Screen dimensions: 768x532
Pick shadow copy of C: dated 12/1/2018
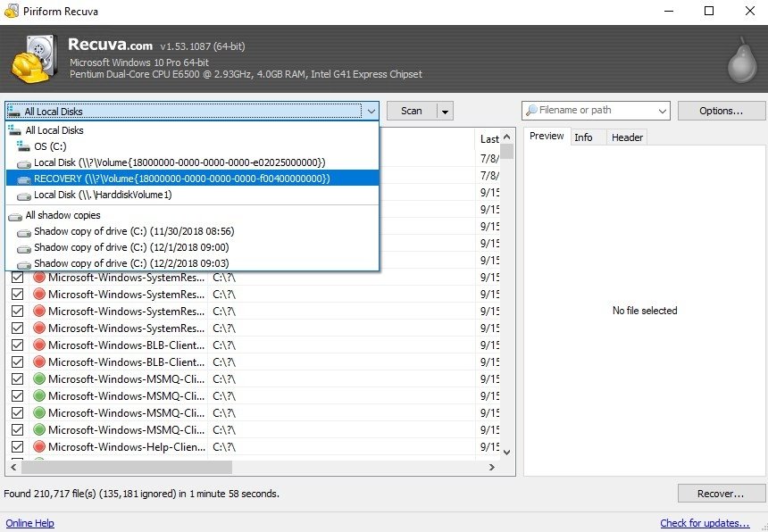tap(192, 247)
